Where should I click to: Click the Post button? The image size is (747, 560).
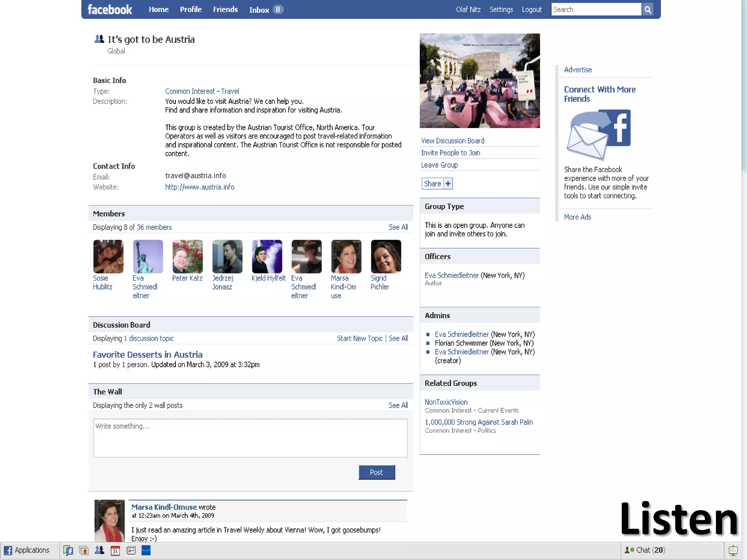pos(376,472)
